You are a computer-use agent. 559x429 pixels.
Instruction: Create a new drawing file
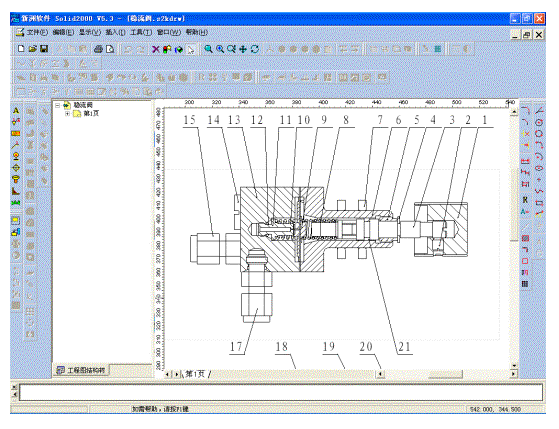[x=21, y=49]
